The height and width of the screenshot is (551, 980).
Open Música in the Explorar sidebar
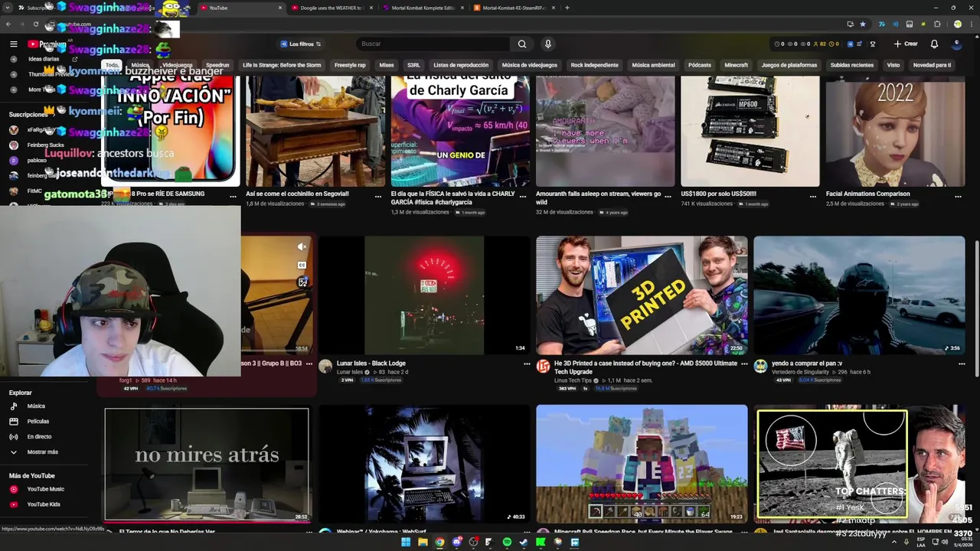click(x=36, y=406)
